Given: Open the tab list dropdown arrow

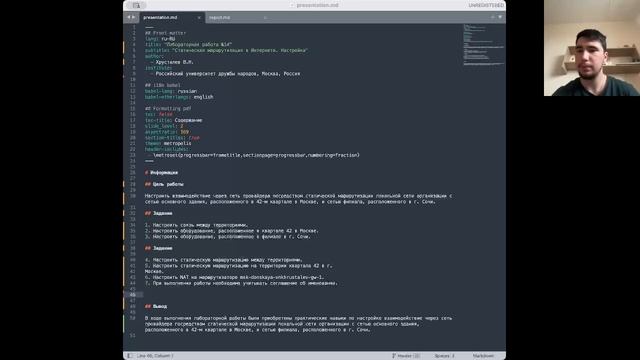Looking at the screenshot, I should click(500, 17).
